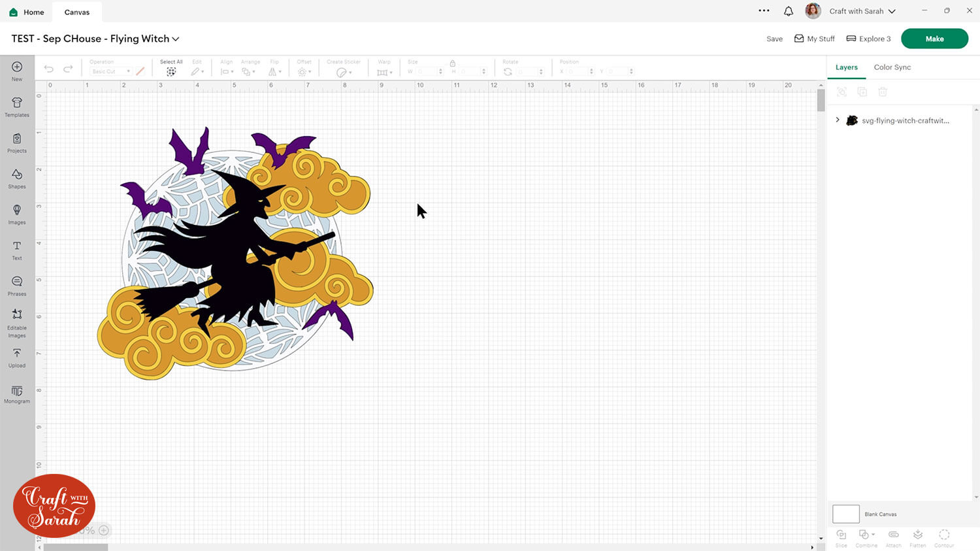Click the Contour tool

click(944, 539)
